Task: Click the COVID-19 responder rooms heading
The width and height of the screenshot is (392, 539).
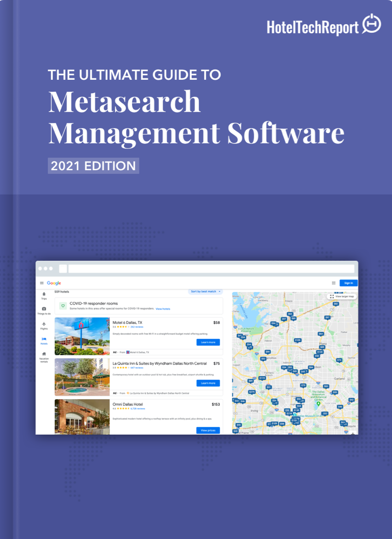Action: click(94, 304)
